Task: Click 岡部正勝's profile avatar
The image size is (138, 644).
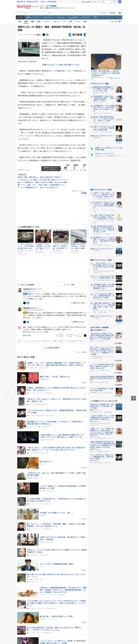Action: [x=20, y=309]
